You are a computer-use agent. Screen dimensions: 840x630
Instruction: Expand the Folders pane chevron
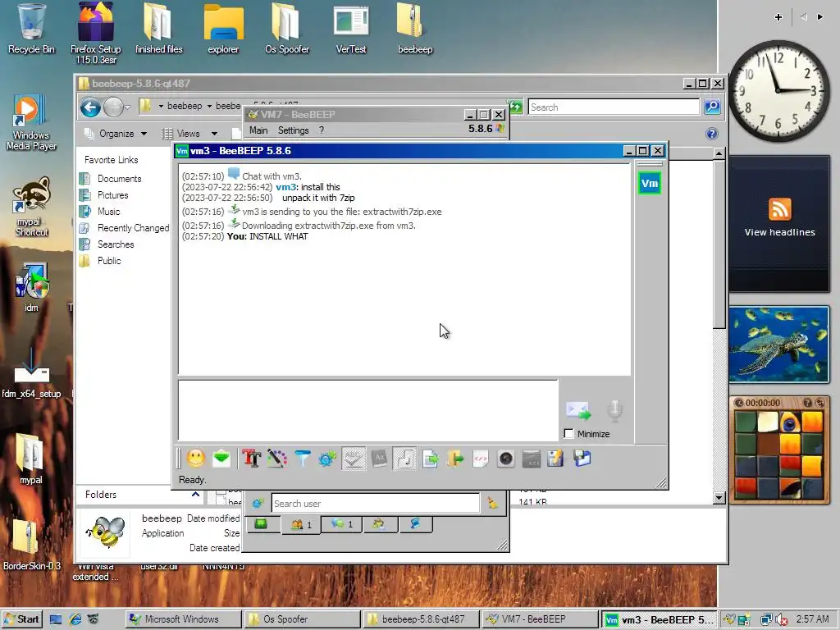pyautogui.click(x=195, y=495)
